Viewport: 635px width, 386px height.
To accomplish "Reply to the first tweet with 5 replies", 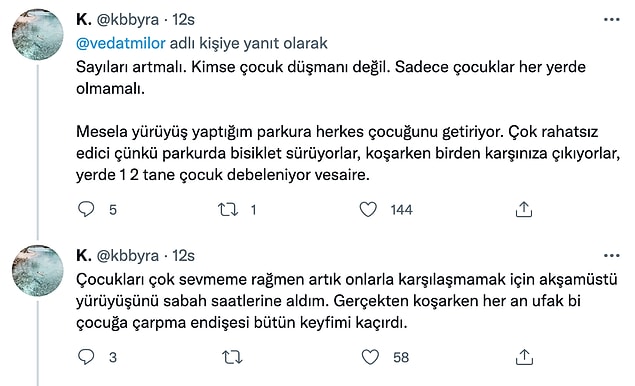I will (86, 209).
